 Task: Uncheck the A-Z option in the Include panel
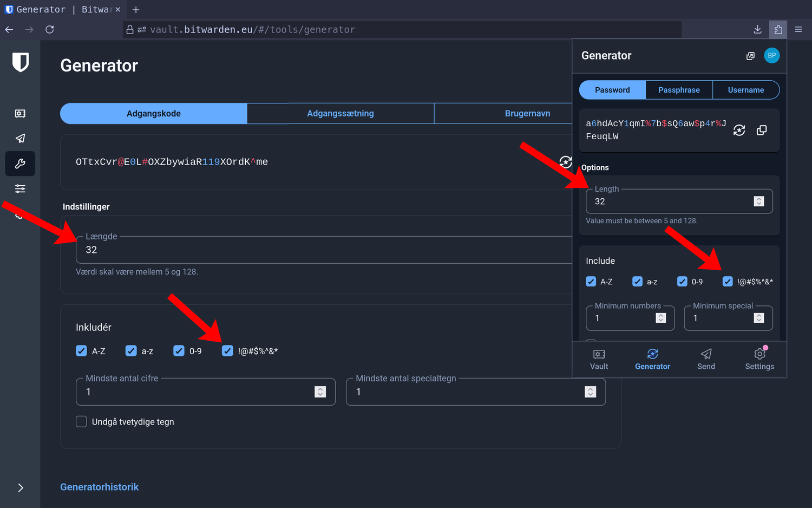click(591, 281)
